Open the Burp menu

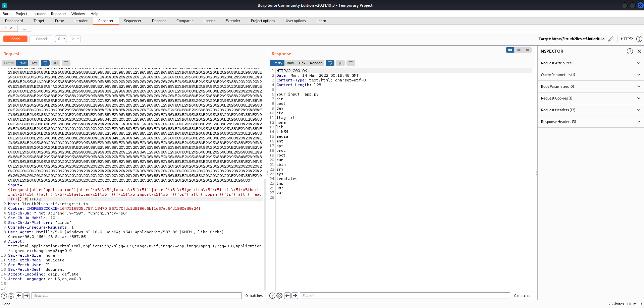pos(6,14)
